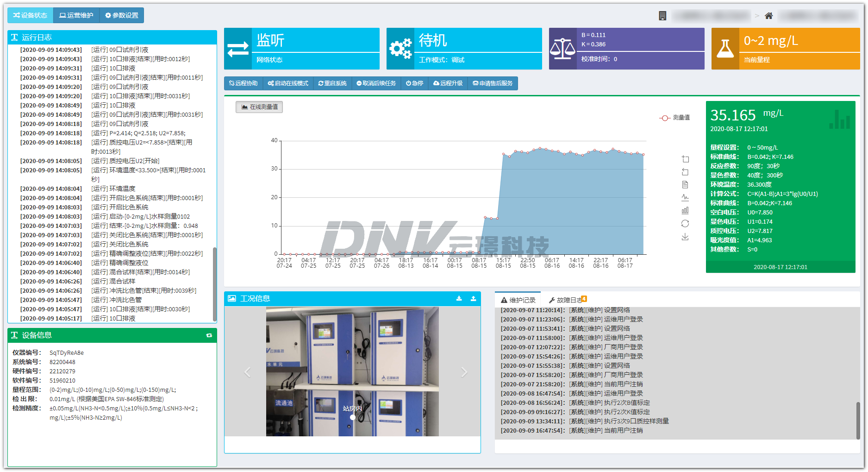Toggle the 在线测量值 chart button
868x472 pixels.
click(x=259, y=107)
